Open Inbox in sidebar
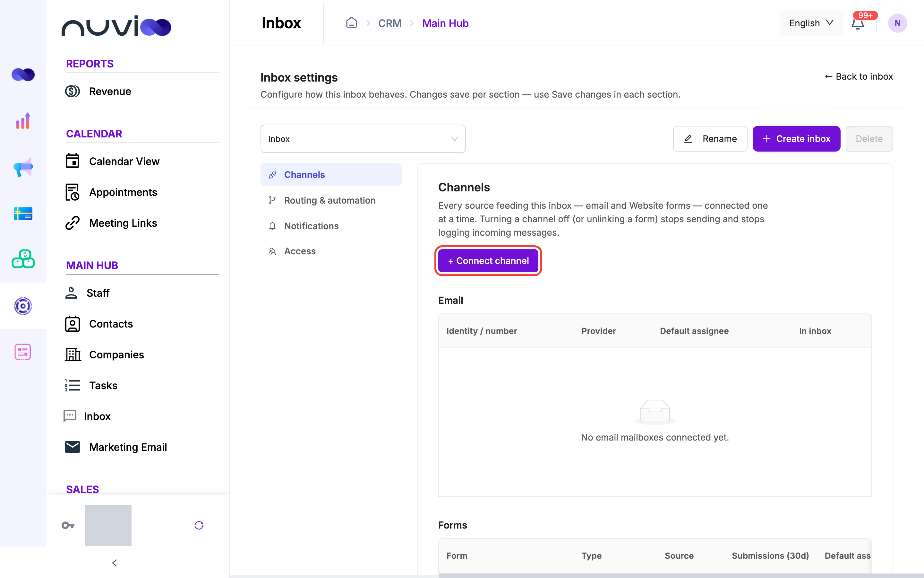924x578 pixels. coord(87,416)
